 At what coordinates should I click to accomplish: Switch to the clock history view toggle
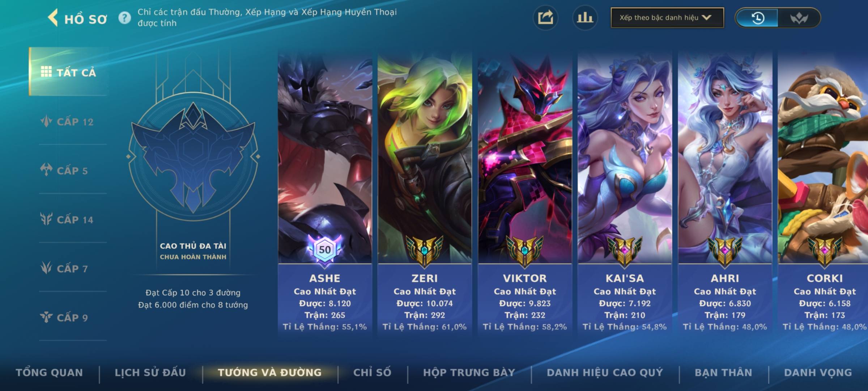coord(757,18)
